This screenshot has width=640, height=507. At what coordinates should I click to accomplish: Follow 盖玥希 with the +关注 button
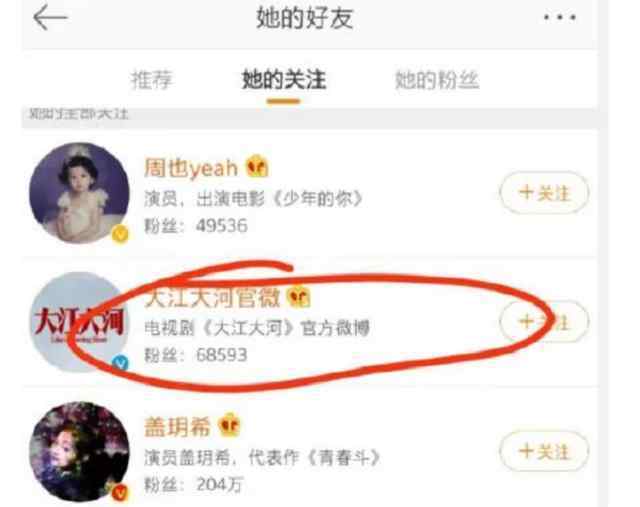pos(544,451)
